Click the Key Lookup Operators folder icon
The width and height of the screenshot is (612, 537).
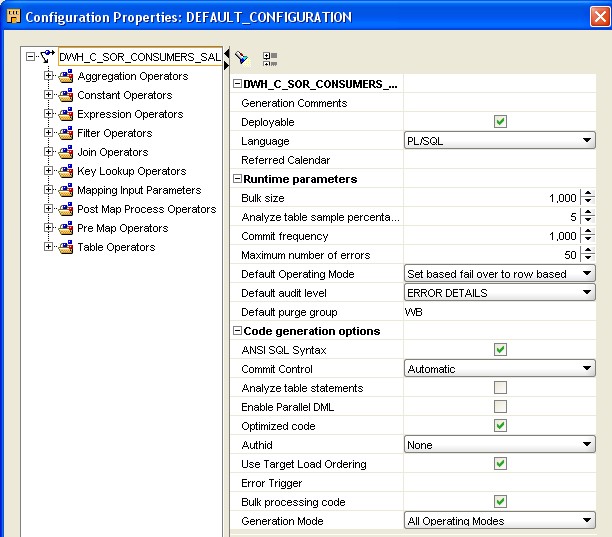click(x=66, y=171)
